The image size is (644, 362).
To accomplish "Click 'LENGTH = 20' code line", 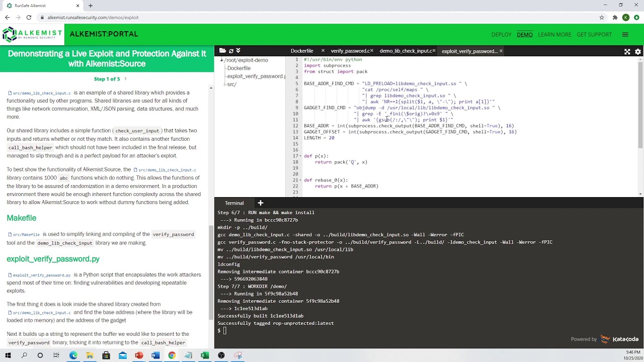I will (319, 138).
